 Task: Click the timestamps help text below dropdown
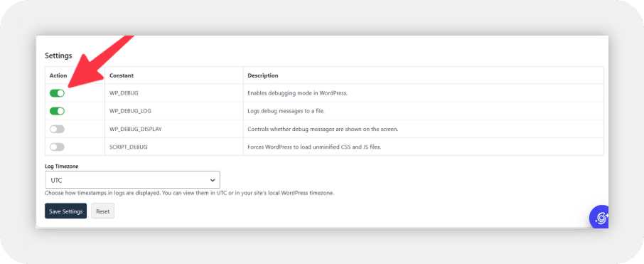tap(189, 193)
